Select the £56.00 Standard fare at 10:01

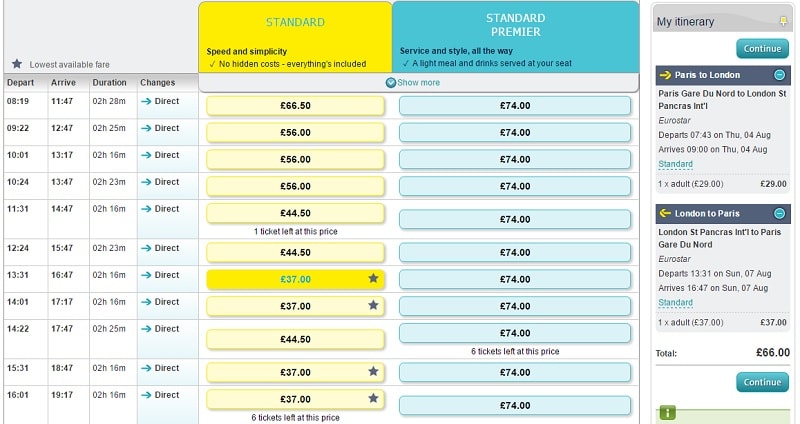tap(295, 159)
